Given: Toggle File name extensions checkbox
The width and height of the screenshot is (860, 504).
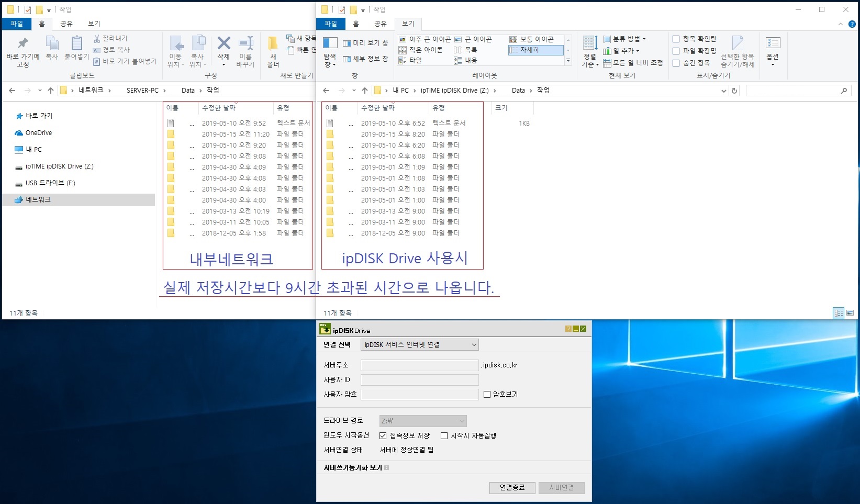Looking at the screenshot, I should (676, 51).
